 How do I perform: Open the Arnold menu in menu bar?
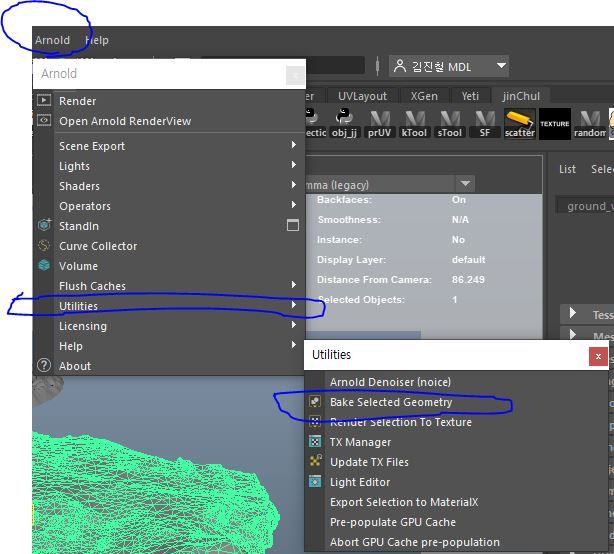point(52,40)
